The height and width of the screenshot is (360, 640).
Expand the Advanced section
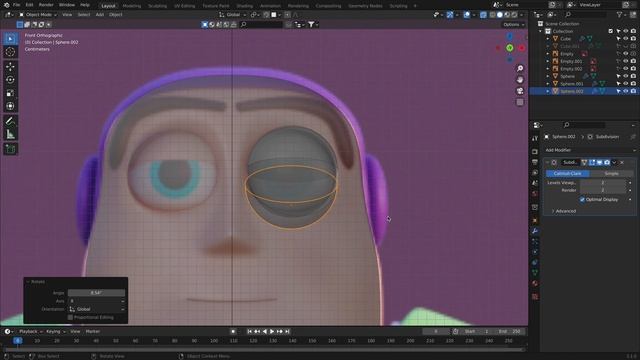[564, 211]
